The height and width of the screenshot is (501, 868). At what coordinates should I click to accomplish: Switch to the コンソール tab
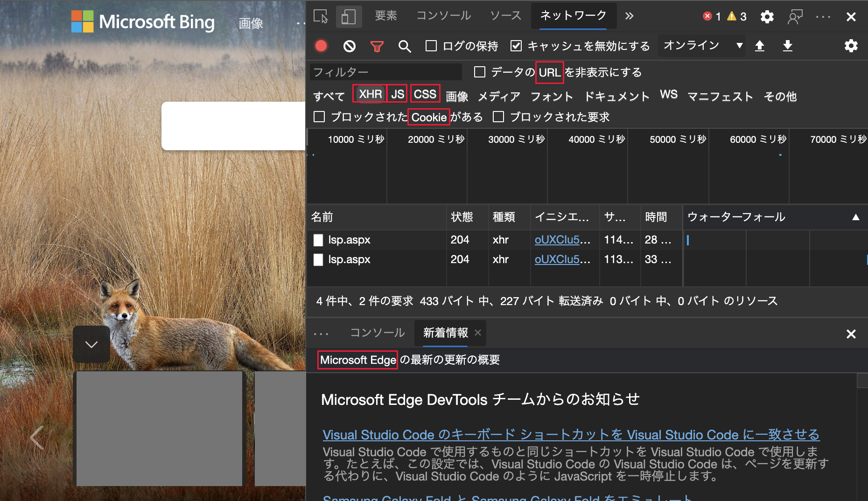click(443, 15)
